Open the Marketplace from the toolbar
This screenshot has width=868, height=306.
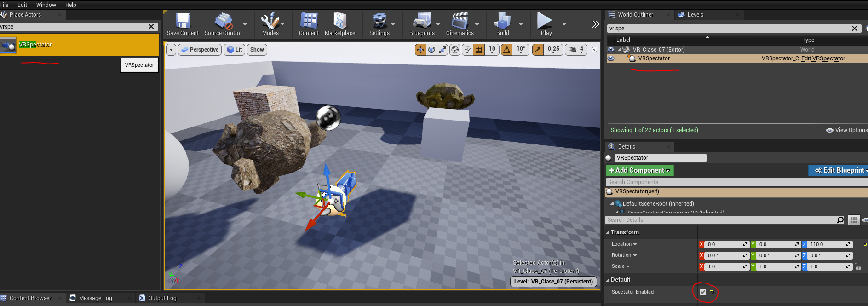pyautogui.click(x=339, y=24)
